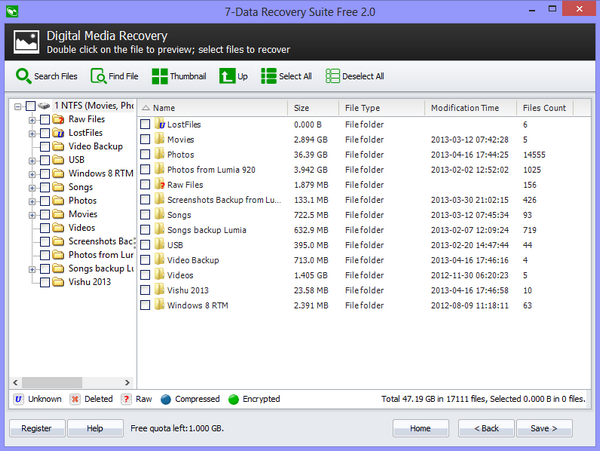
Task: Expand Windows 8 RTM tree node
Action: (x=32, y=174)
